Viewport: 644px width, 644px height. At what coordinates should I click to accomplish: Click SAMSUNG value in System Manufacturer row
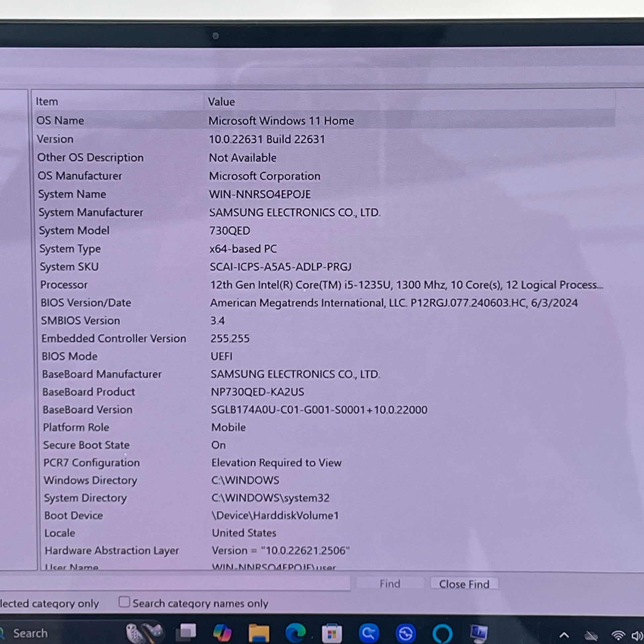tap(295, 212)
